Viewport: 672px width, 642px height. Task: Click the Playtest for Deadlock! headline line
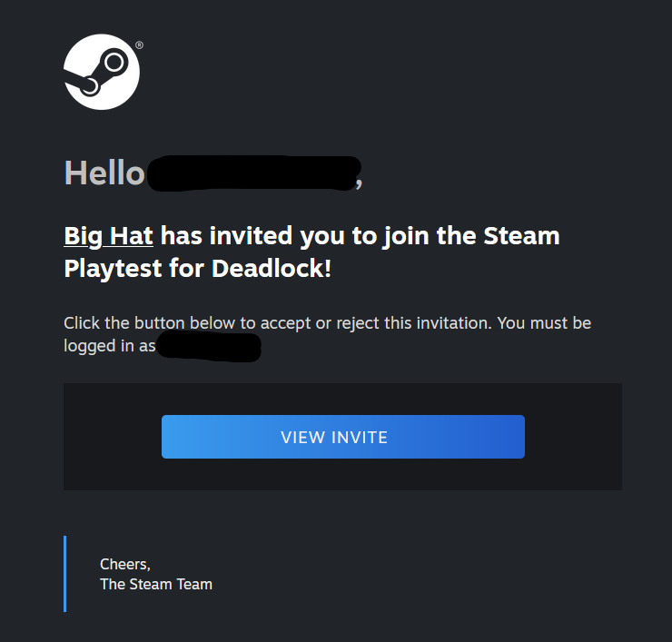pyautogui.click(x=198, y=269)
